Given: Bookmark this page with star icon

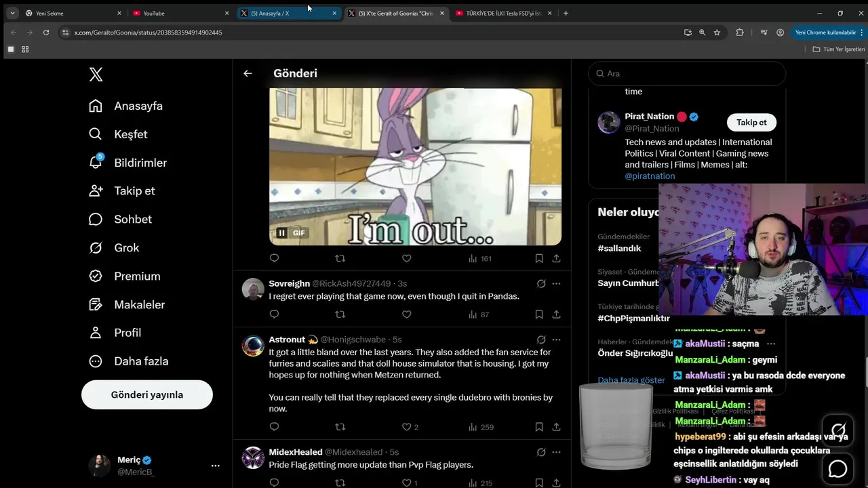Looking at the screenshot, I should point(717,32).
